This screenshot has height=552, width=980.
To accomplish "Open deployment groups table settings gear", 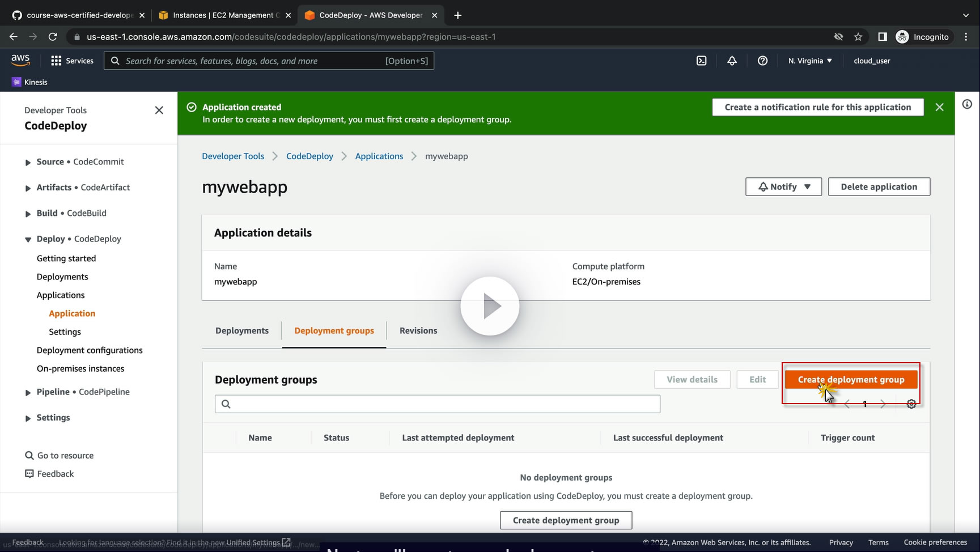I will tap(911, 404).
